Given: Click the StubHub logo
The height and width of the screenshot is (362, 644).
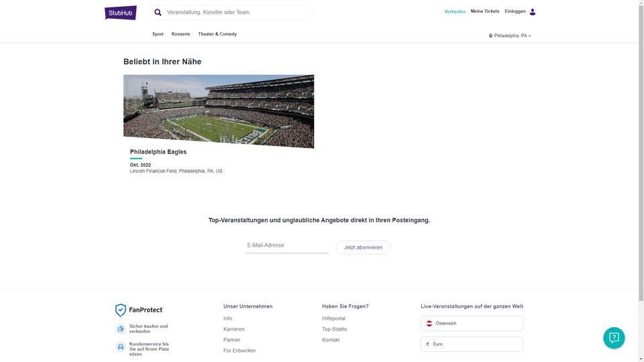Looking at the screenshot, I should (x=120, y=13).
